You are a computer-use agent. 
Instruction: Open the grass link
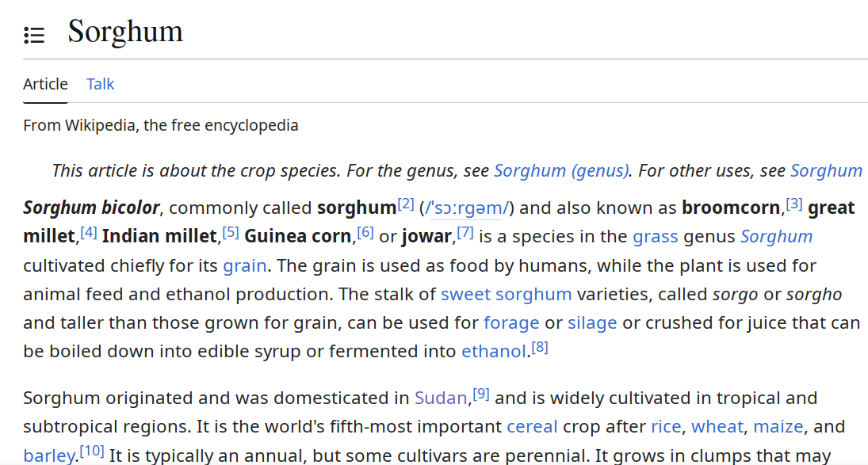tap(656, 237)
